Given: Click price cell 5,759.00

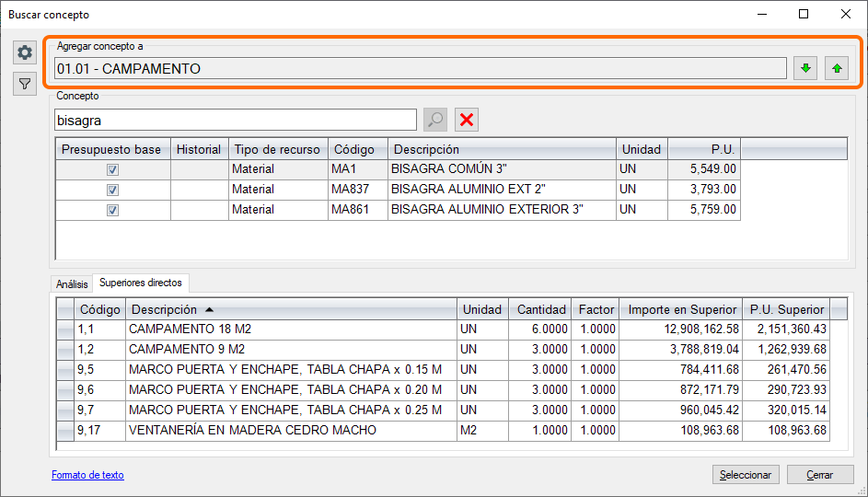Looking at the screenshot, I should [x=704, y=210].
